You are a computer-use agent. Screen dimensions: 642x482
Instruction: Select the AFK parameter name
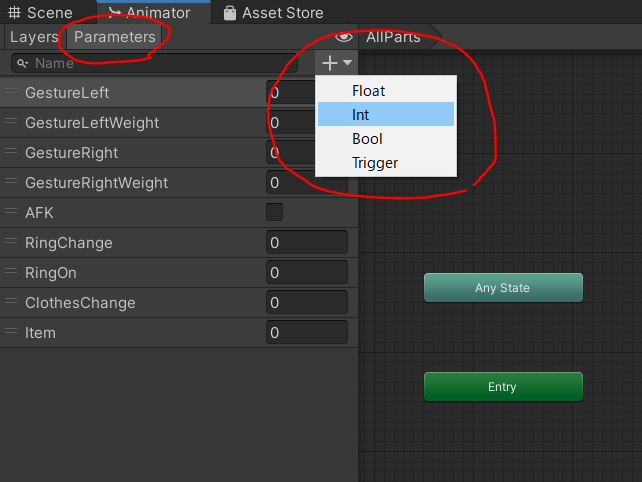click(39, 213)
